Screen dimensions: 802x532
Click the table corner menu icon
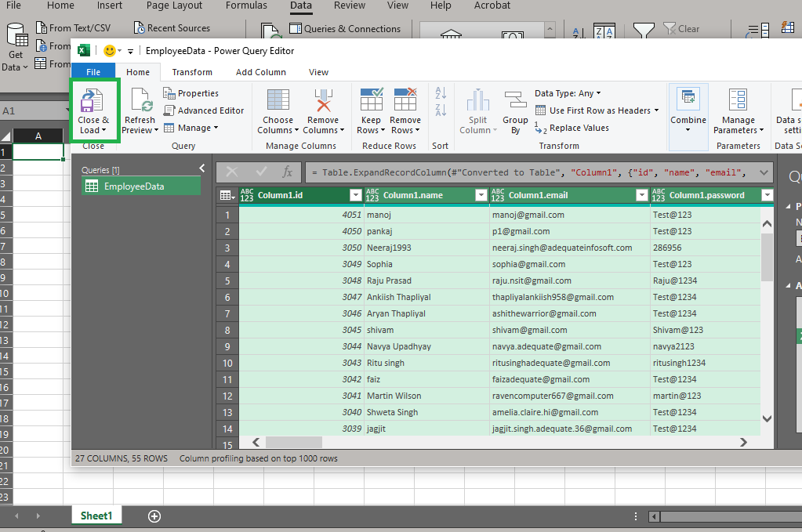coord(227,195)
